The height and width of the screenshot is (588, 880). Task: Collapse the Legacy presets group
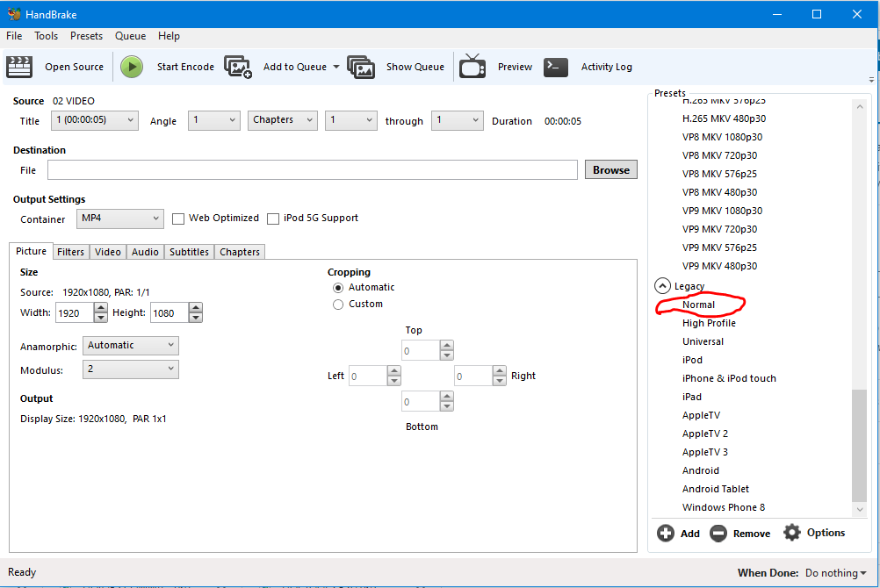662,286
